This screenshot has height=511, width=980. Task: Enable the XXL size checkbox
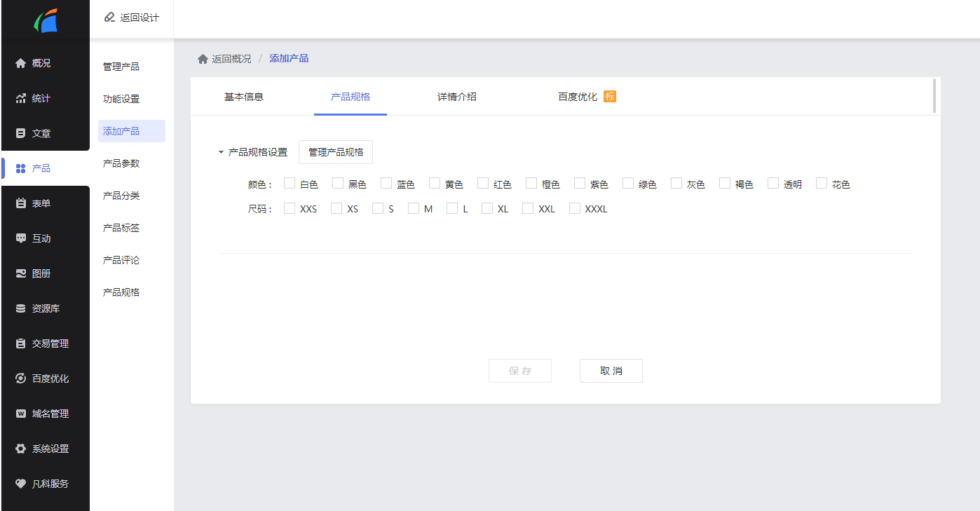pyautogui.click(x=528, y=208)
